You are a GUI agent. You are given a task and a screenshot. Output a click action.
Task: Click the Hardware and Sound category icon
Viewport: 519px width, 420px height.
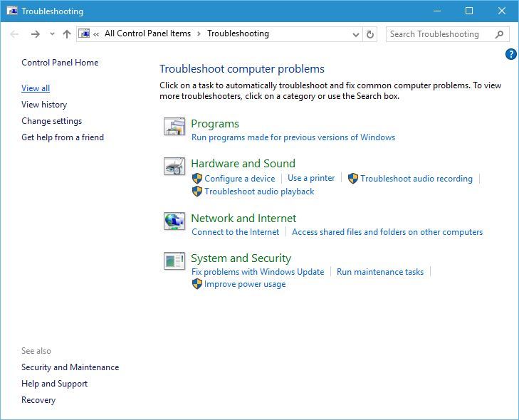pos(174,166)
